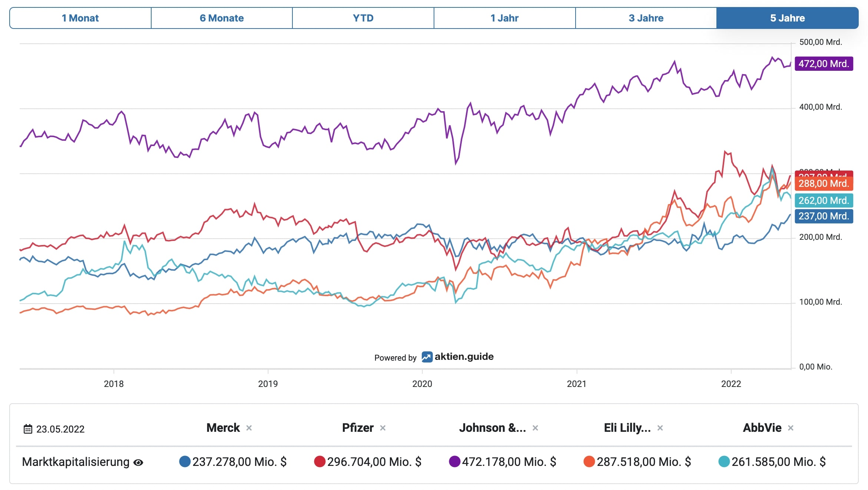
Task: Click the red Pfizer color dot
Action: 319,461
